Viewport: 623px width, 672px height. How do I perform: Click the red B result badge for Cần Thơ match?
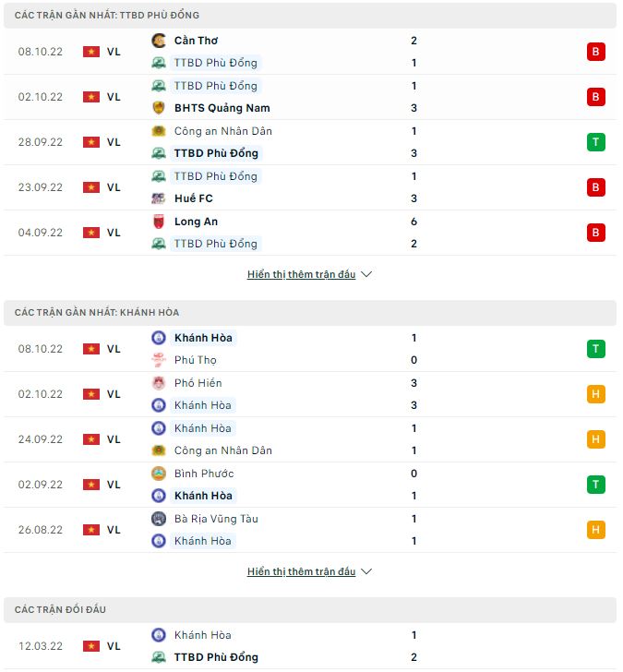(x=595, y=52)
